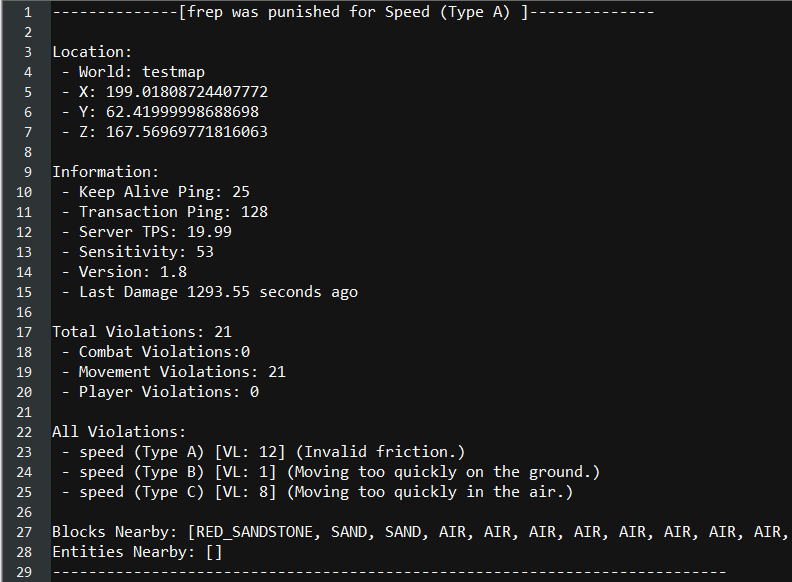The image size is (792, 582).
Task: Click the 'Total Violations: 21' line
Action: click(x=141, y=332)
